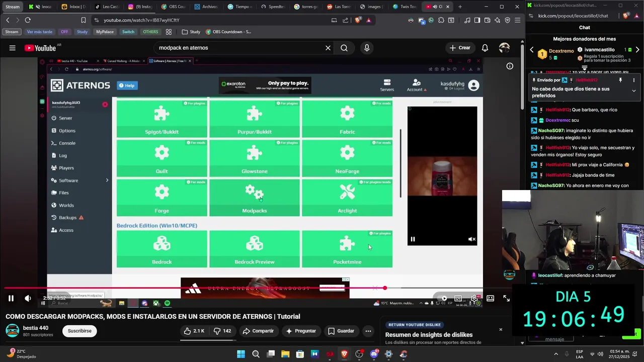Go back with the browser back arrow
The height and width of the screenshot is (362, 644).
[x=8, y=20]
